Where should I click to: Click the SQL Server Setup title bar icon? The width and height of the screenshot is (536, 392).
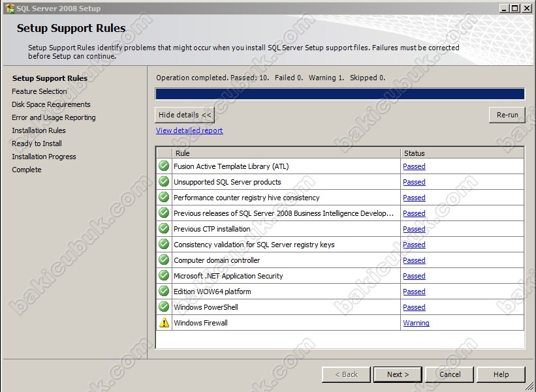click(x=10, y=8)
